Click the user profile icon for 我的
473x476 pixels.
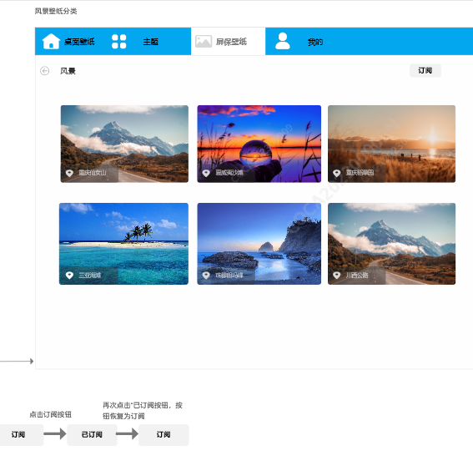(282, 41)
